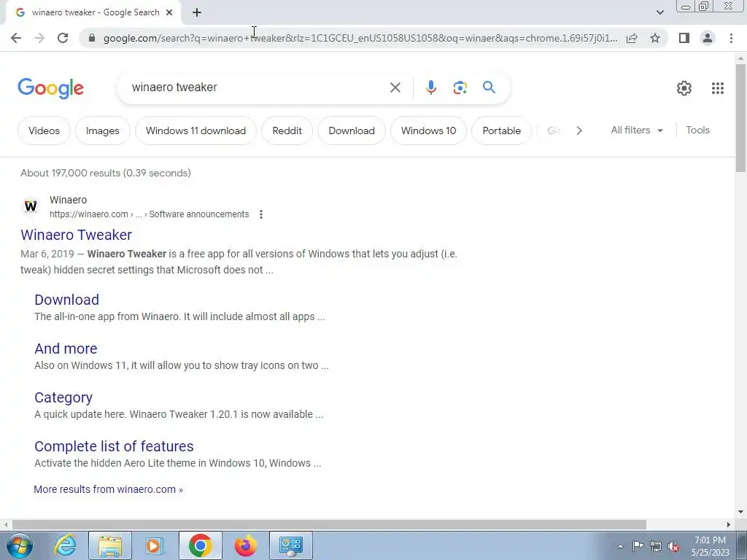Open the Chrome three-dot menu

731,38
